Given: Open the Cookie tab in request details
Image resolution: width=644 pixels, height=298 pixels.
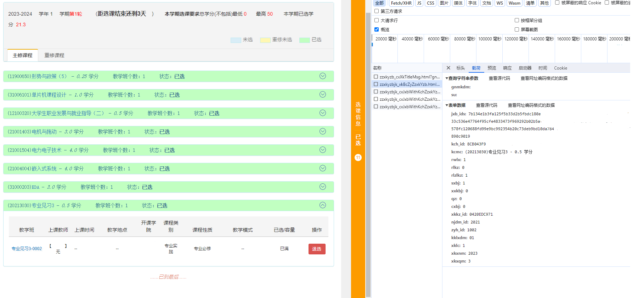Looking at the screenshot, I should [560, 68].
